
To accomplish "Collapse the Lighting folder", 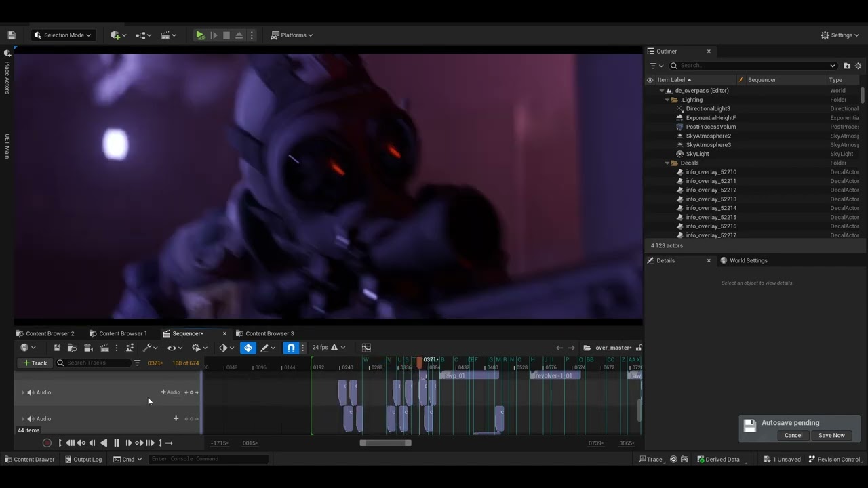I will (667, 100).
